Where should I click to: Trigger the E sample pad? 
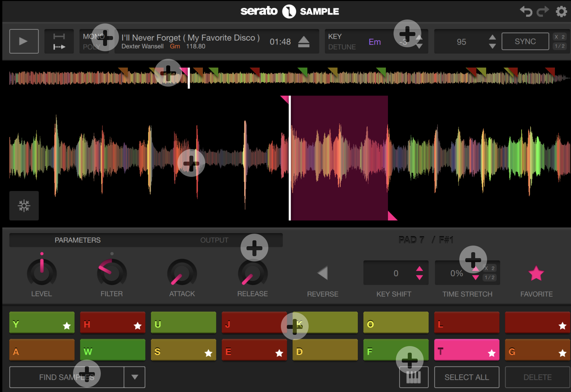point(254,350)
